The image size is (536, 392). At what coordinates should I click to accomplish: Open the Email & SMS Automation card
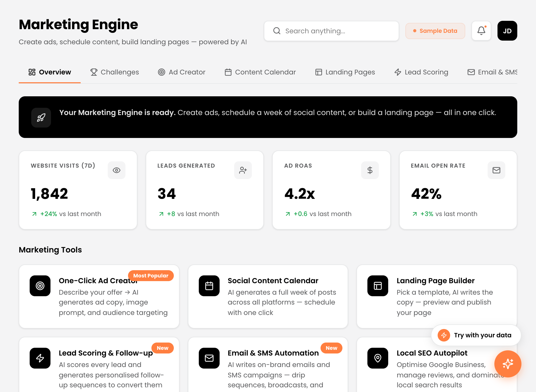point(268,365)
